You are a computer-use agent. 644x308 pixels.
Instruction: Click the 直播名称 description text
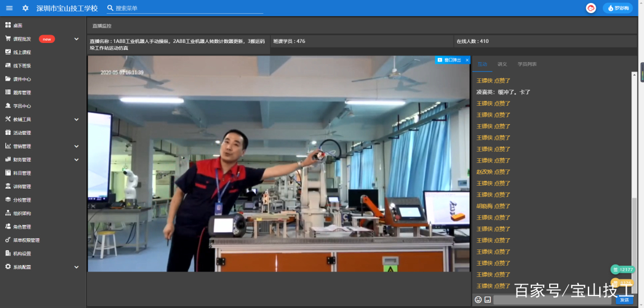pyautogui.click(x=179, y=44)
